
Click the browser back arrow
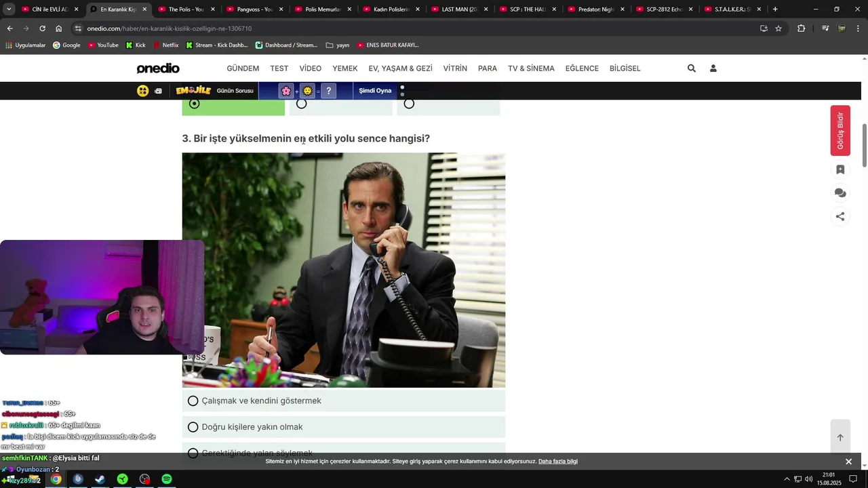point(9,28)
